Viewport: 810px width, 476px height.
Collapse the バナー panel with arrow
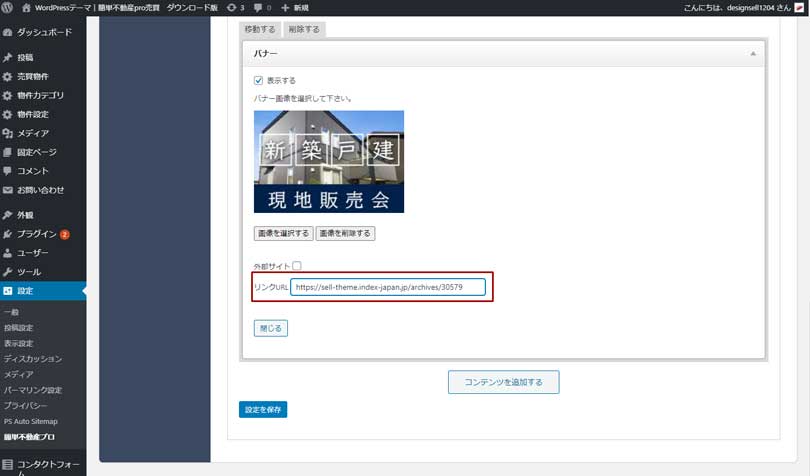click(x=753, y=53)
